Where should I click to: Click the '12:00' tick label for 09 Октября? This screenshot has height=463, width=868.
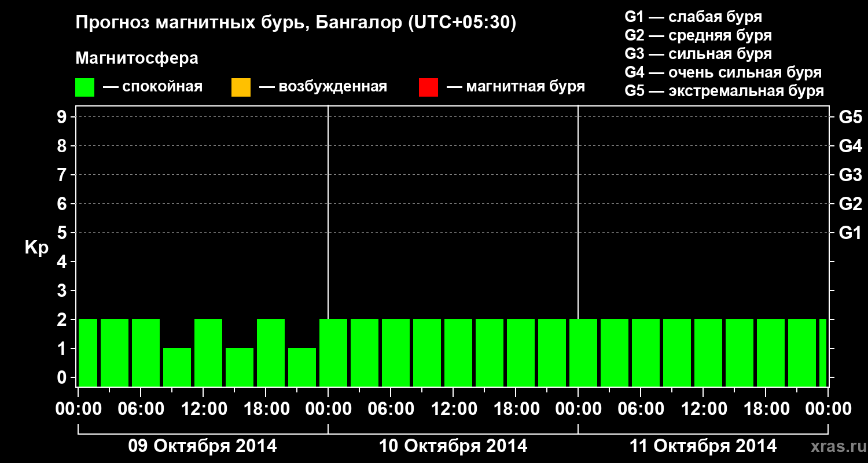(203, 409)
